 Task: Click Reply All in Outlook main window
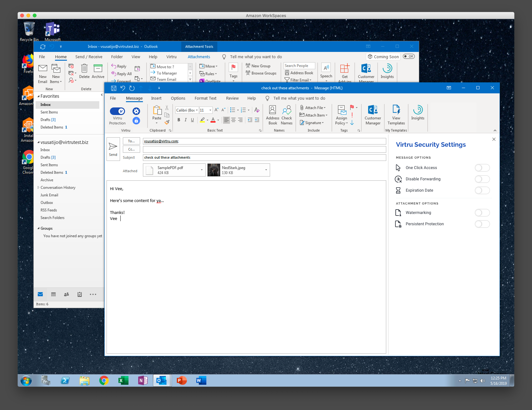click(x=122, y=74)
